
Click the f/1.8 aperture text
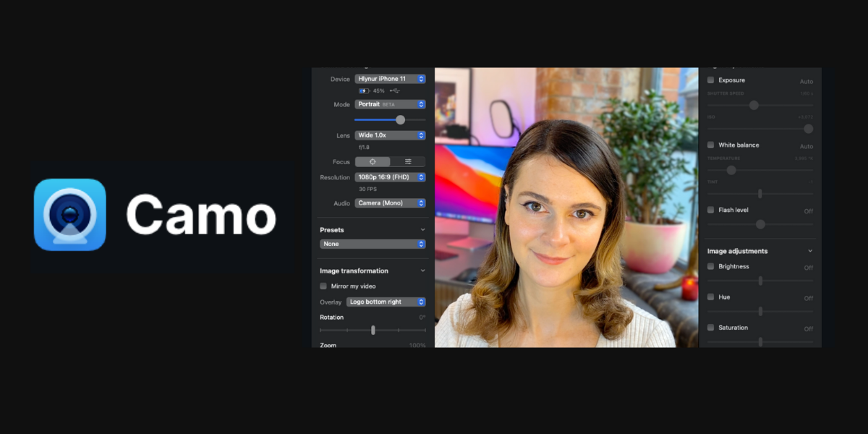click(364, 147)
